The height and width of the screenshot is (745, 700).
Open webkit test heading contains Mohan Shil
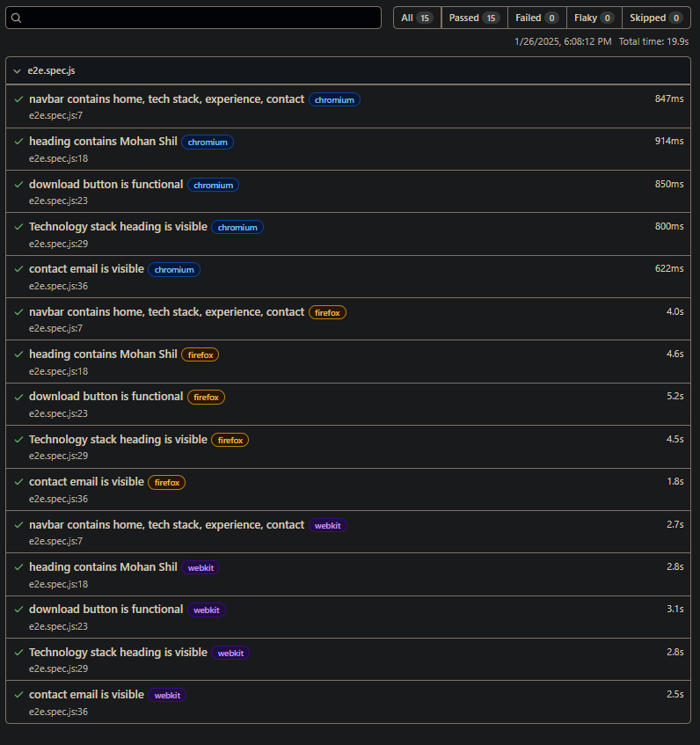pyautogui.click(x=103, y=567)
